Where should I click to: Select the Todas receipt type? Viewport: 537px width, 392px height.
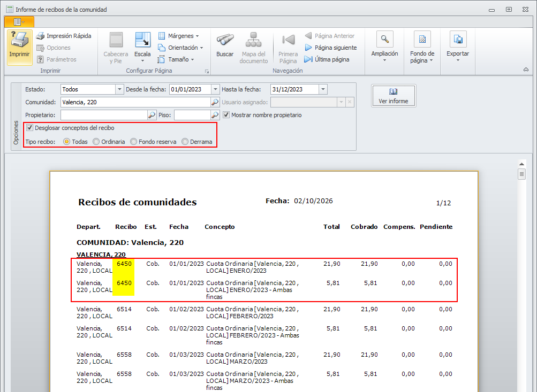[67, 142]
